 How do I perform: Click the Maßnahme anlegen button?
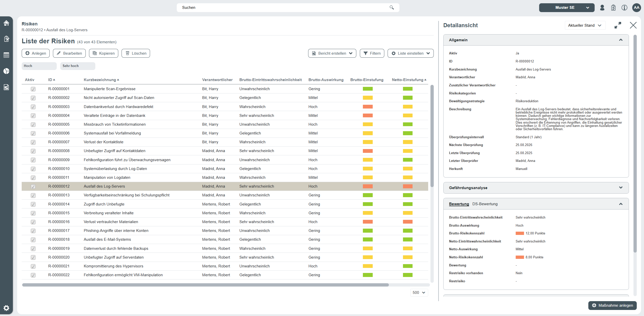coord(612,305)
